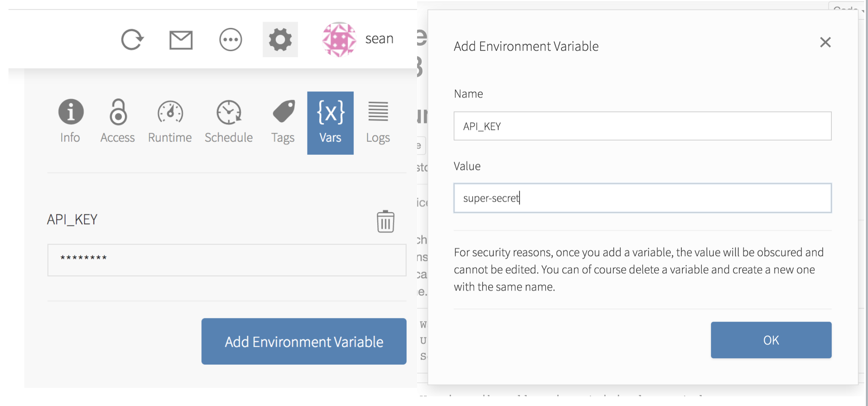Image resolution: width=868 pixels, height=406 pixels.
Task: Click the Runtime speedometer icon
Action: (169, 121)
